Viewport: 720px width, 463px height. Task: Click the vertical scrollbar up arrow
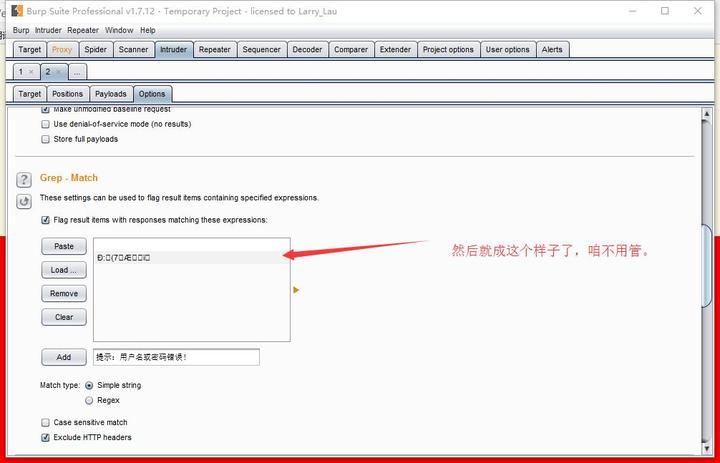(707, 113)
